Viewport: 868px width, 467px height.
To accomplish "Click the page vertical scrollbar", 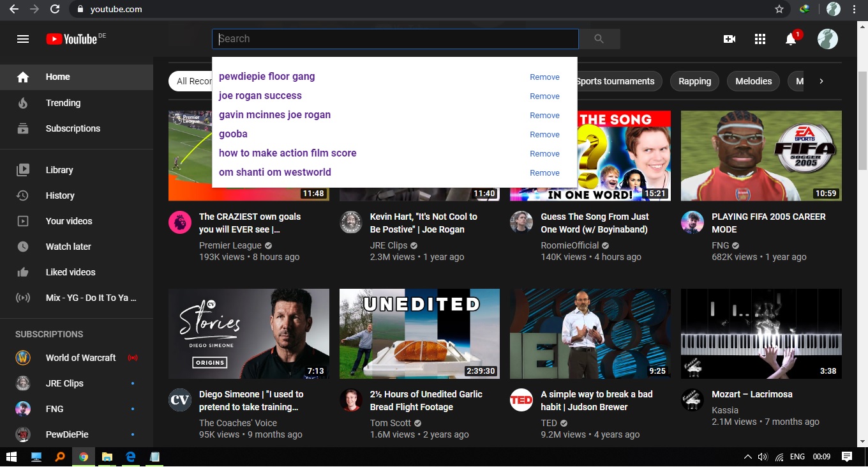I will 862,128.
